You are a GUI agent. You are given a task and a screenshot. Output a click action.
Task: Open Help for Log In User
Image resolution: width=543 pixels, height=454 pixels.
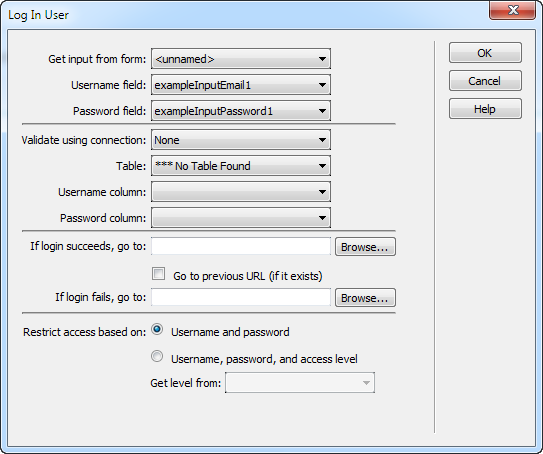(x=485, y=109)
